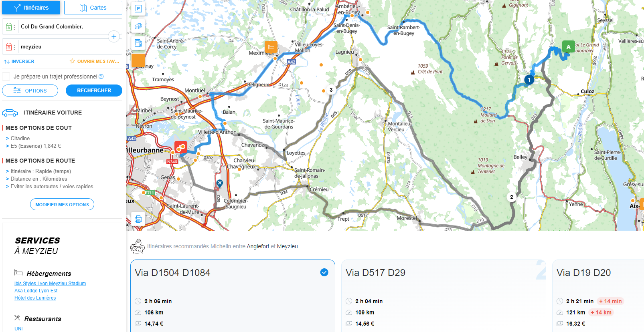Click the orange hotel marker near Meximieux
Image resolution: width=644 pixels, height=332 pixels.
click(271, 47)
